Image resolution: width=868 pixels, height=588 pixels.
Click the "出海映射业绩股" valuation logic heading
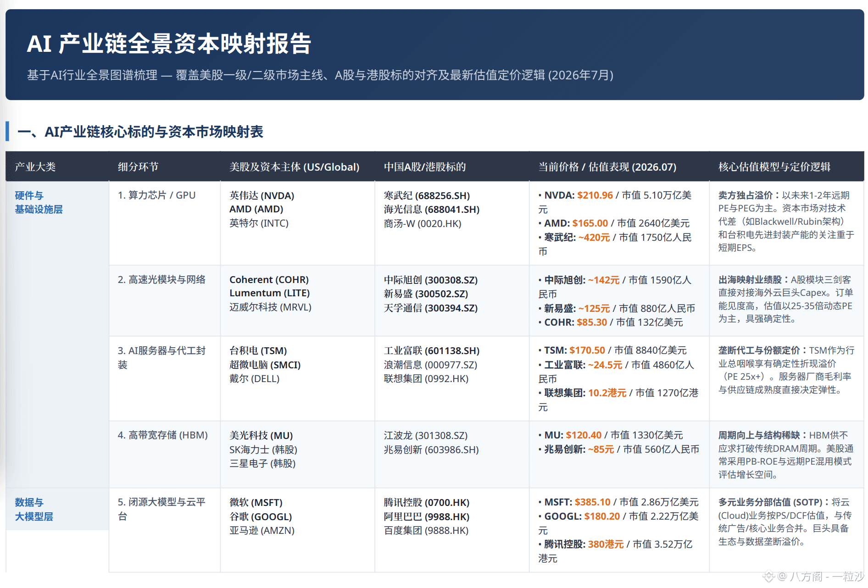click(750, 280)
